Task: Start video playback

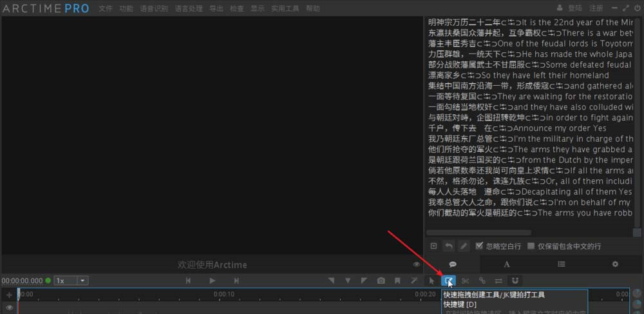Action: point(213,280)
